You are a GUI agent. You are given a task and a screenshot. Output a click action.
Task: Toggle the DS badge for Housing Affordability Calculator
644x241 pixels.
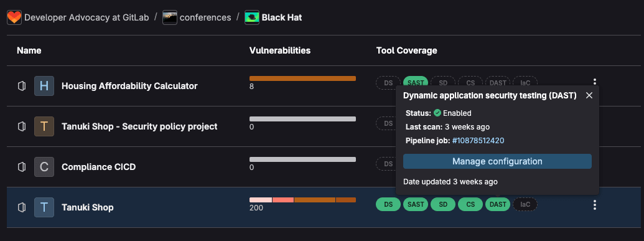388,83
